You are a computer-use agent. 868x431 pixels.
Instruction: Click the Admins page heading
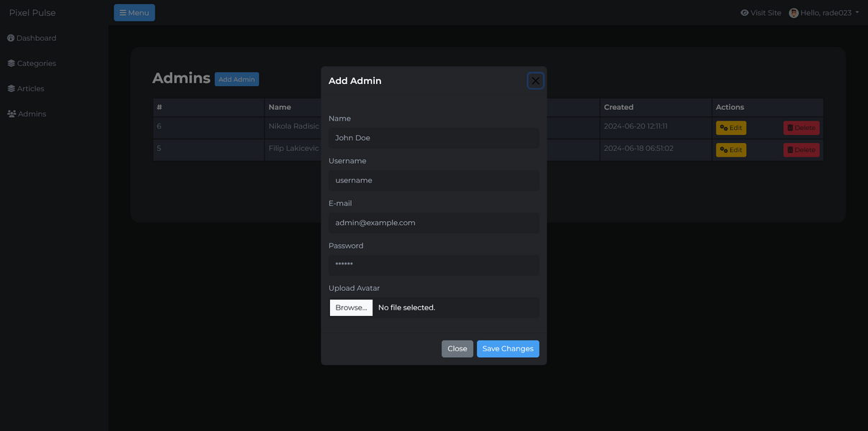coord(181,78)
